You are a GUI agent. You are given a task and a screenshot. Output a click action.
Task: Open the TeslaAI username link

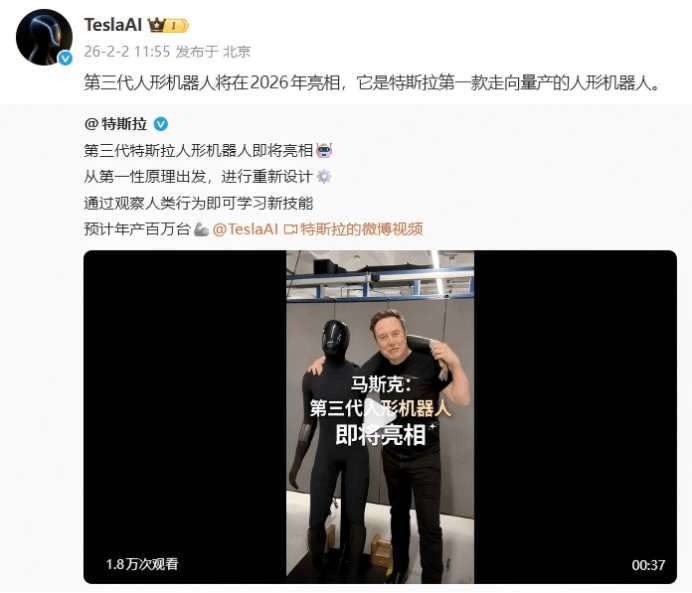[113, 25]
